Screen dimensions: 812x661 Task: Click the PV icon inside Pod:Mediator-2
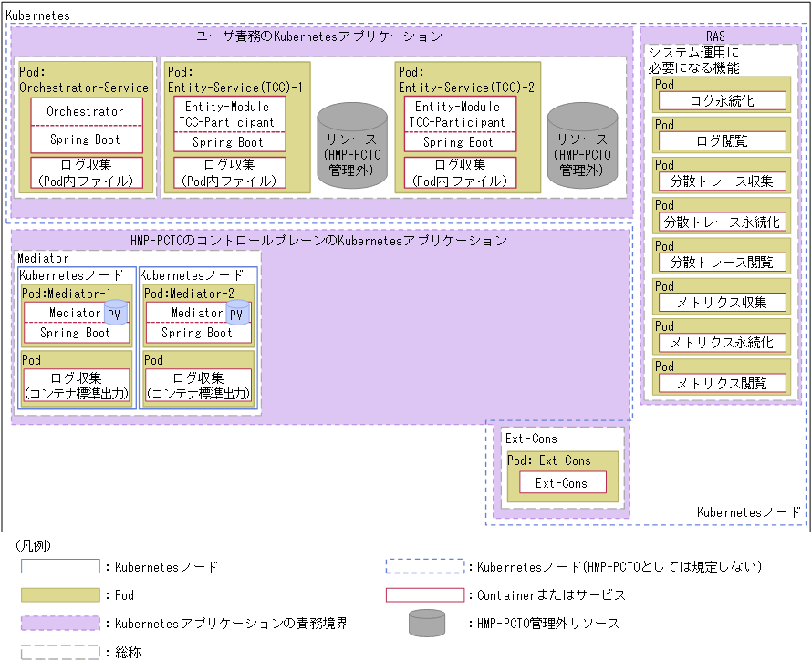[238, 313]
